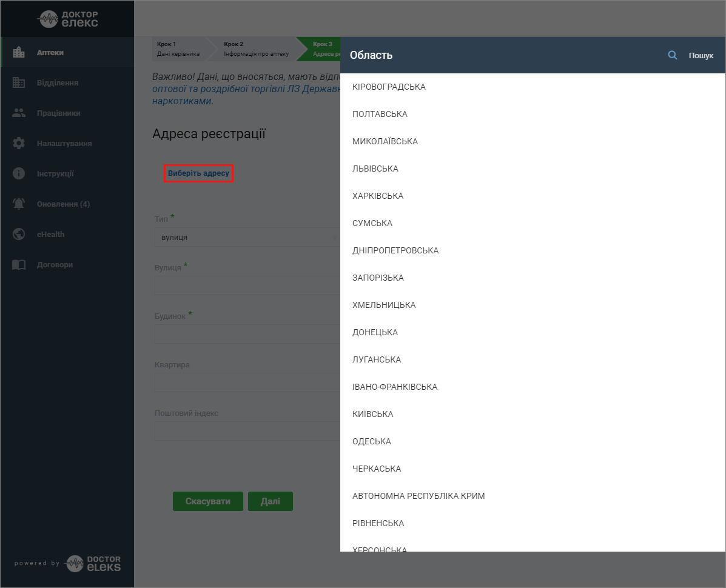This screenshot has width=726, height=588.
Task: Select ЧЕРКАСЬКА region
Action: [533, 469]
